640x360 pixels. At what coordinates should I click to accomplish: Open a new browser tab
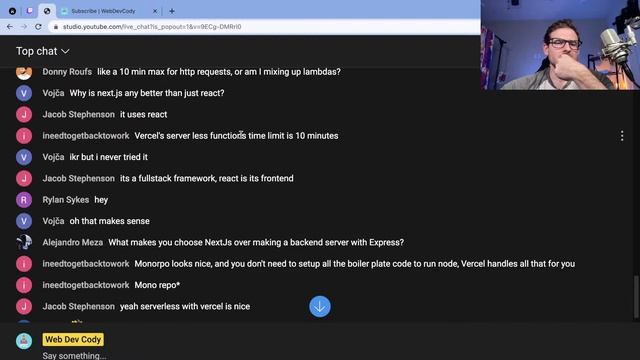(172, 11)
